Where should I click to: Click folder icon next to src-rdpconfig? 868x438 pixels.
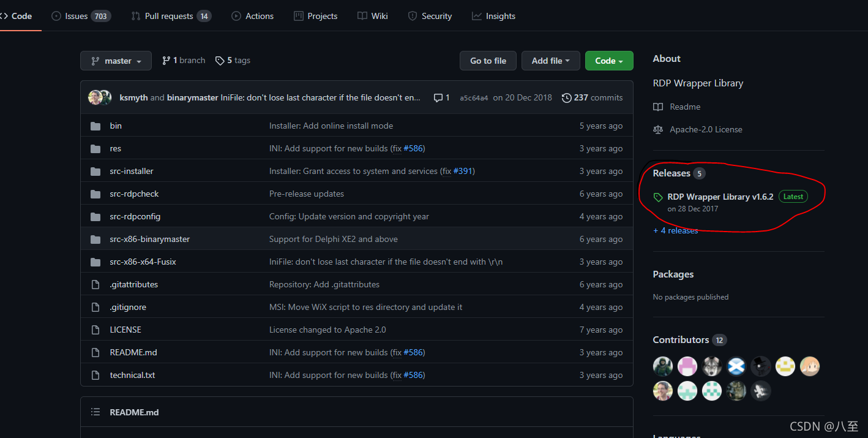click(95, 216)
